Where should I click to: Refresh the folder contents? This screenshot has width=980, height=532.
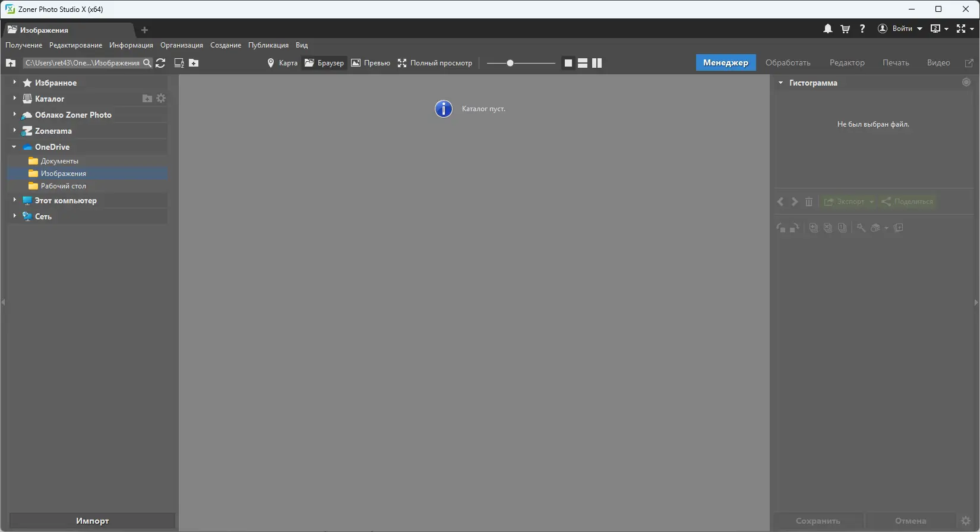point(160,63)
